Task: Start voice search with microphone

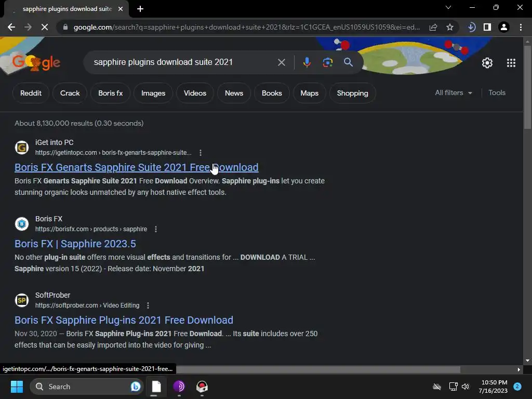Action: click(x=307, y=62)
